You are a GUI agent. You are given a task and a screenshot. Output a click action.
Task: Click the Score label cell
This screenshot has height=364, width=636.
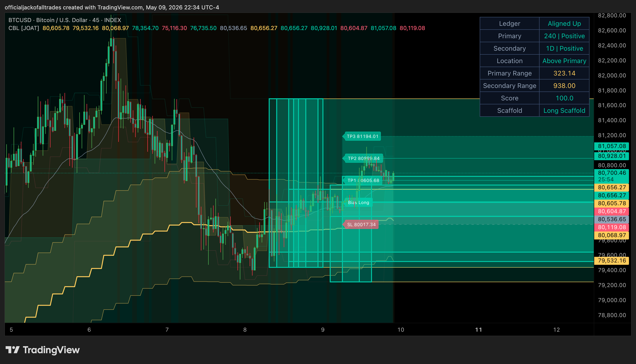point(510,98)
